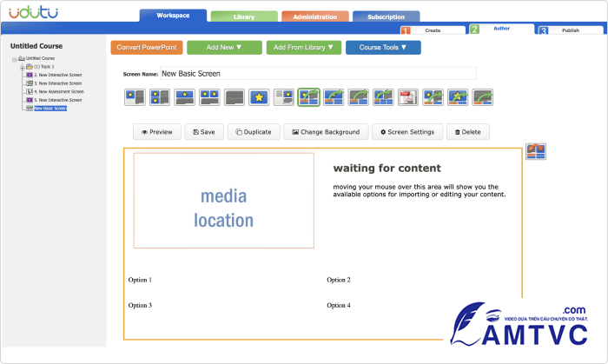Open the Administration tab

[315, 17]
